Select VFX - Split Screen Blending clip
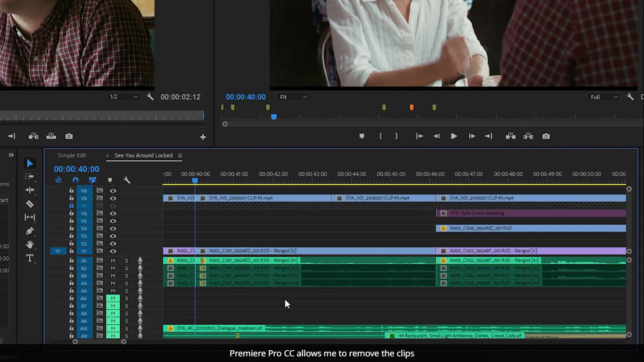This screenshot has height=362, width=644. (x=531, y=214)
